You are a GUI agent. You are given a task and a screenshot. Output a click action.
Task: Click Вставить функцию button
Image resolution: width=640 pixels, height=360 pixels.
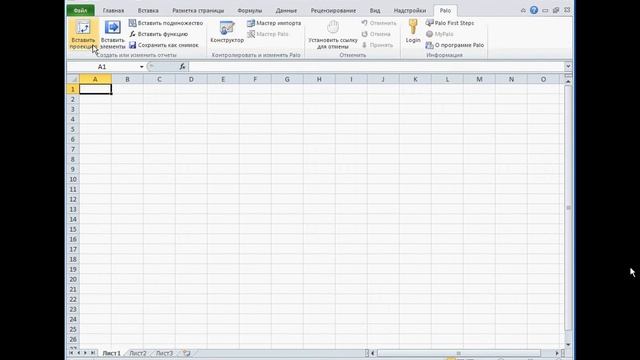point(159,34)
